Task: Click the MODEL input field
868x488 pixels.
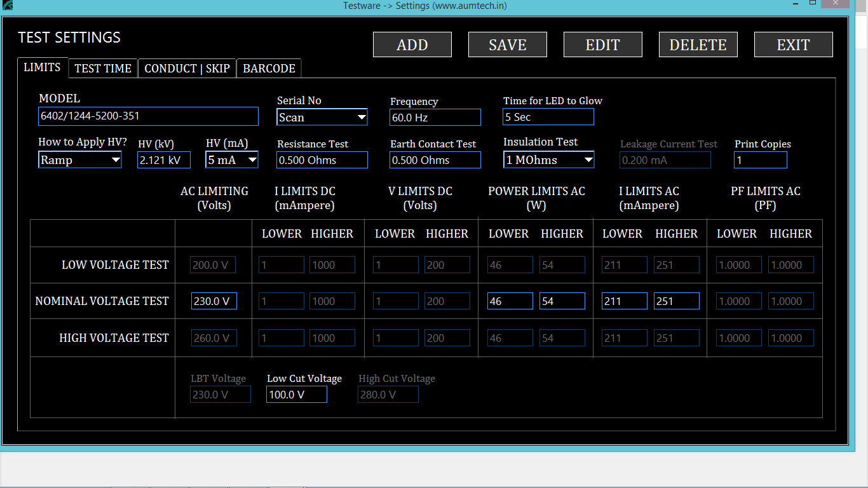Action: coord(148,116)
